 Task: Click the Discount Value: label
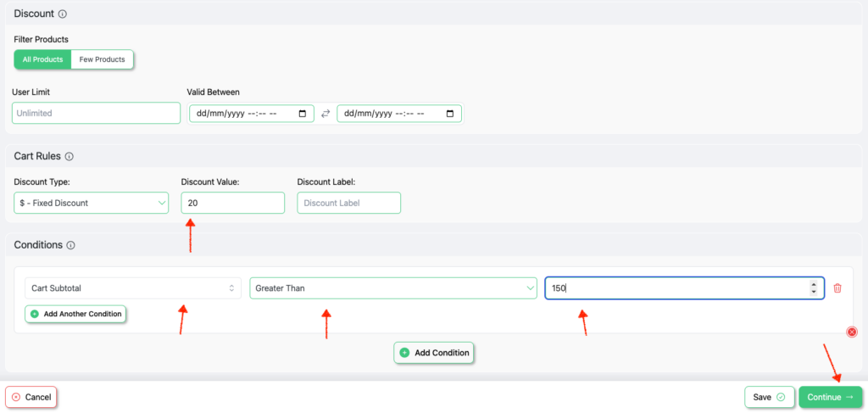point(210,181)
